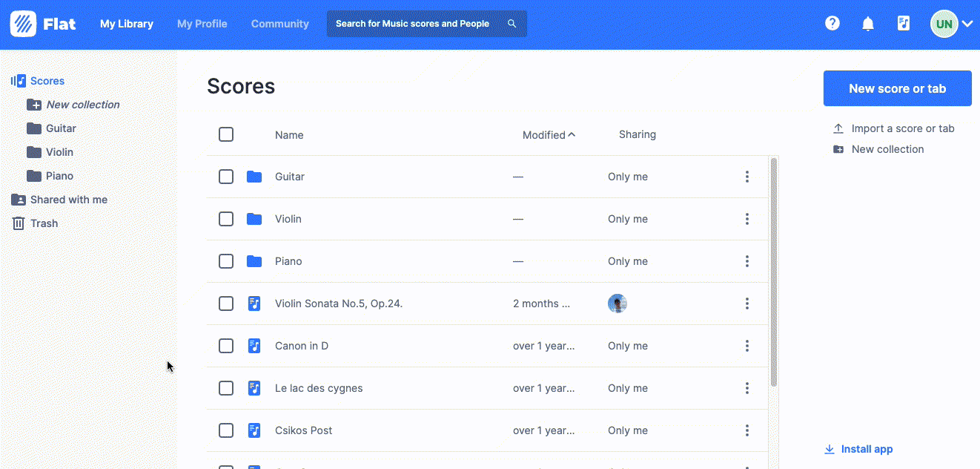Image resolution: width=980 pixels, height=469 pixels.
Task: Go to the My Profile tab
Action: (x=202, y=24)
